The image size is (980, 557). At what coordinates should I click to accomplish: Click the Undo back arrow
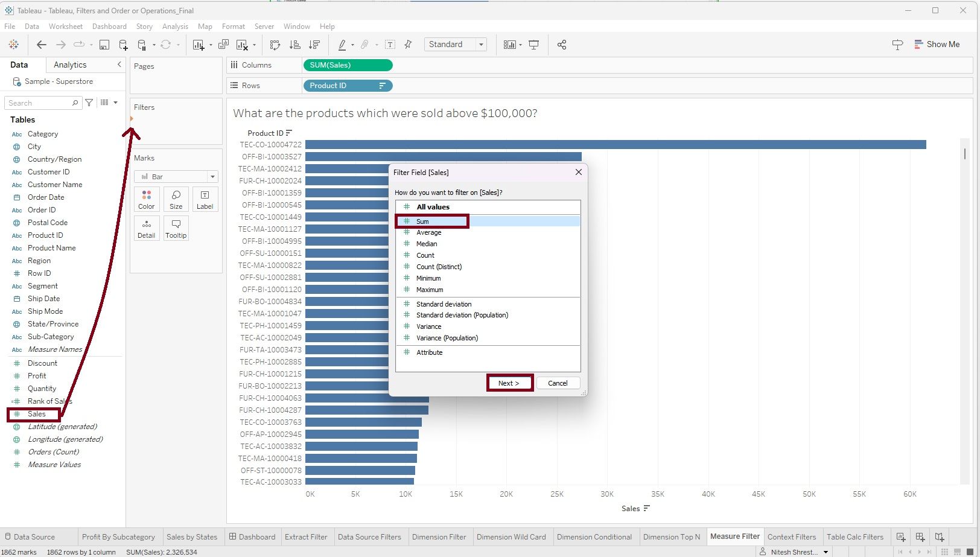[41, 45]
